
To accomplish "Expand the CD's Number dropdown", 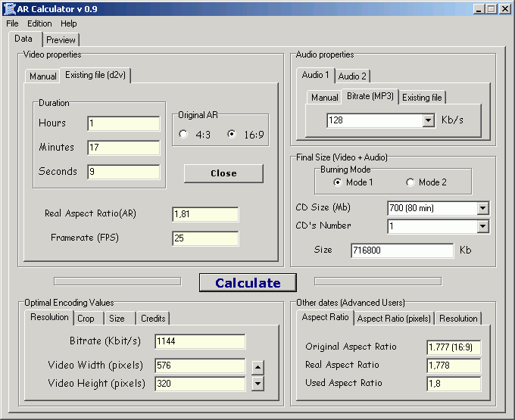I will (x=483, y=226).
